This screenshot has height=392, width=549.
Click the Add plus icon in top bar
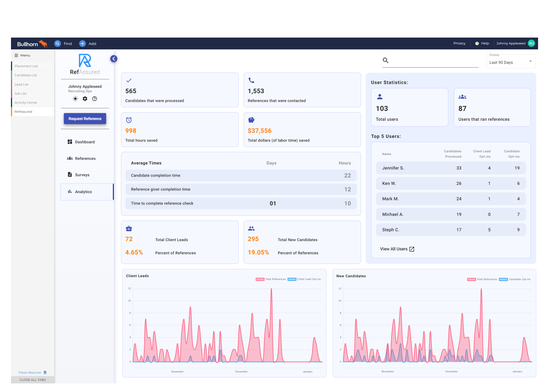point(82,44)
